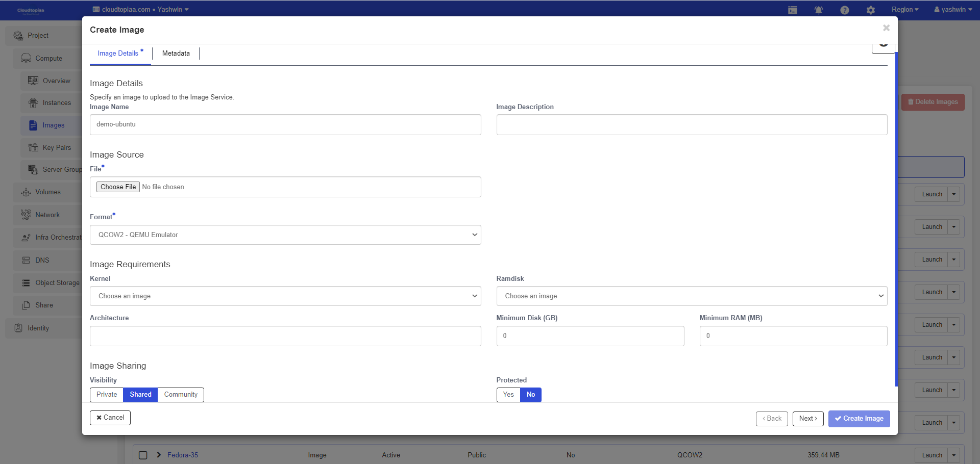Open the Region menu
The width and height of the screenshot is (980, 464).
pyautogui.click(x=904, y=10)
